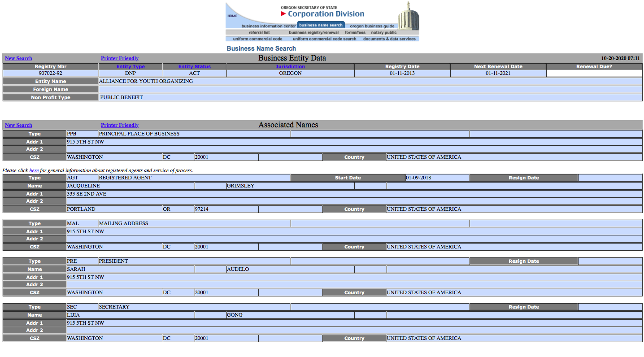
Task: Click Registered Agent Resign Date label
Action: click(524, 178)
